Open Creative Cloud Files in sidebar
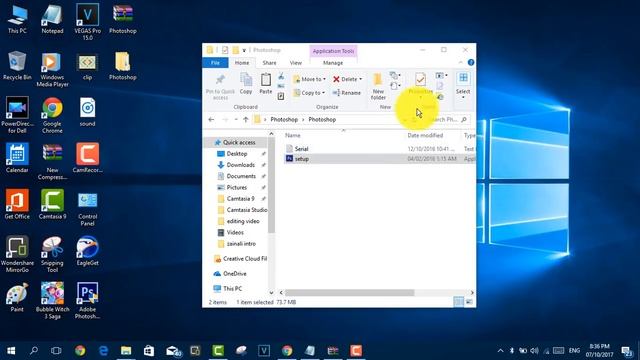Screen dimensions: 640x360 point(244,259)
